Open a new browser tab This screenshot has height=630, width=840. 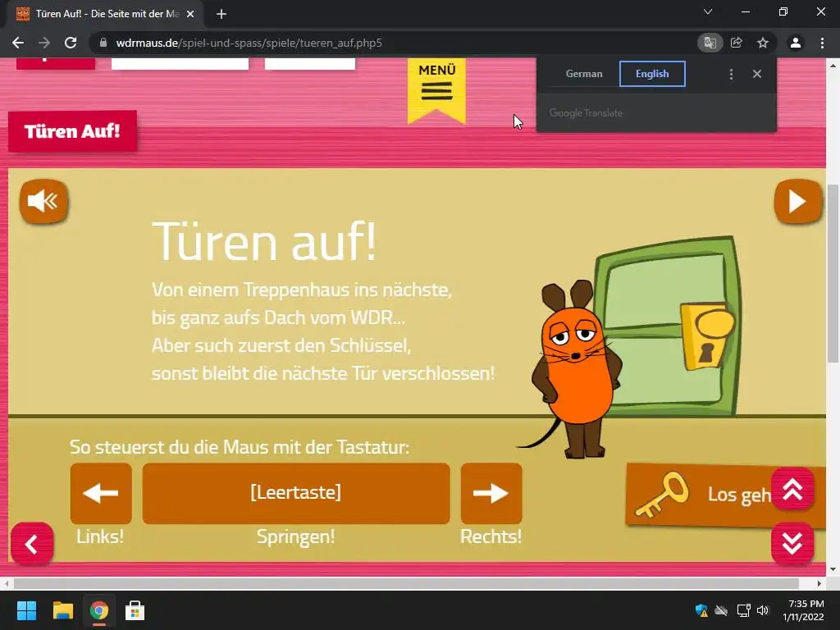pos(221,14)
